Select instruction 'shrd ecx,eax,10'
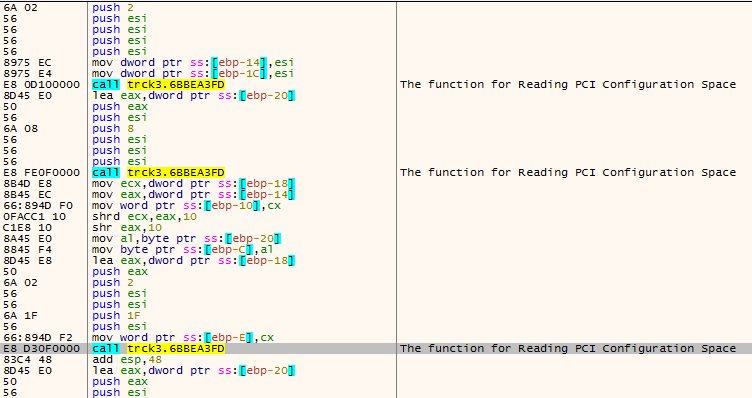The height and width of the screenshot is (398, 752). click(144, 217)
